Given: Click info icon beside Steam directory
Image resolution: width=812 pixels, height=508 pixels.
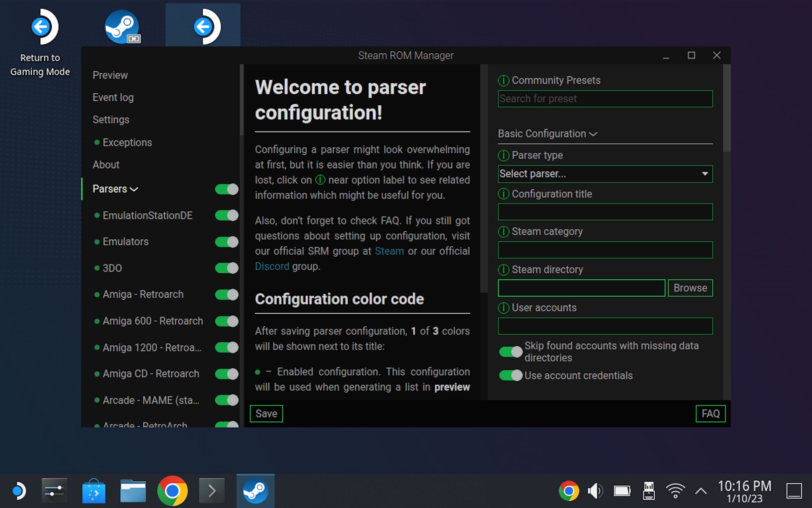Looking at the screenshot, I should point(503,270).
